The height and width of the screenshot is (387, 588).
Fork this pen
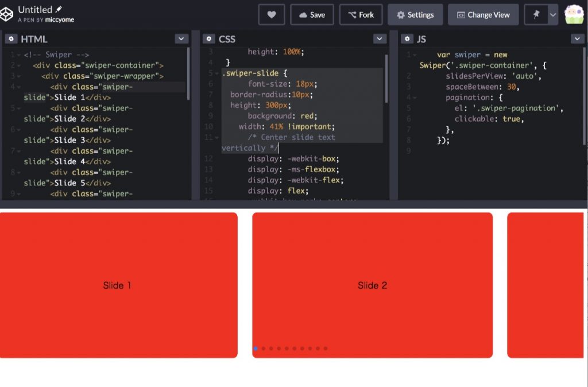361,15
